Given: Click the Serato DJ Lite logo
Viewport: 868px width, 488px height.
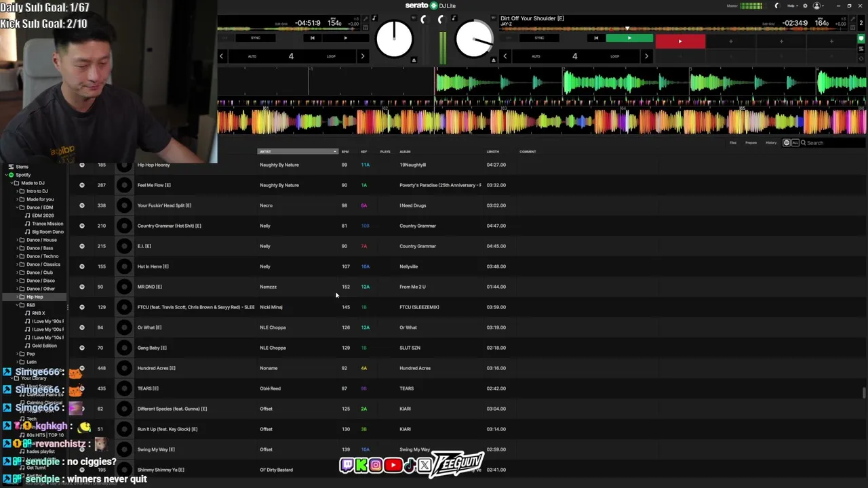Looking at the screenshot, I should [x=430, y=5].
